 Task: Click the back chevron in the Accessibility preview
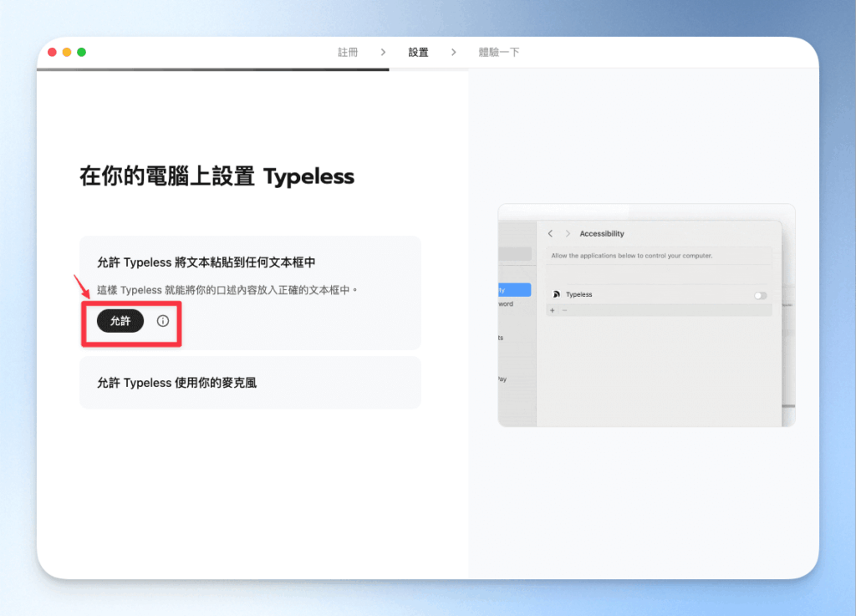(550, 233)
